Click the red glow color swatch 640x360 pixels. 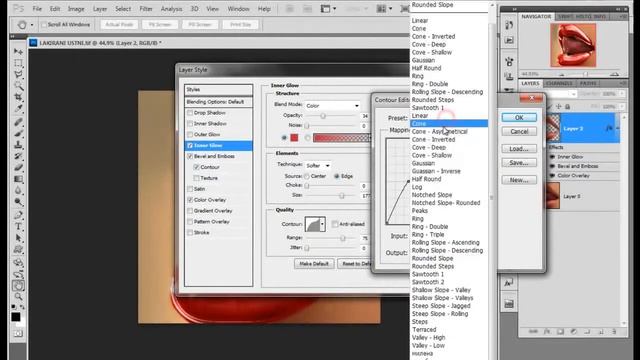tap(294, 138)
